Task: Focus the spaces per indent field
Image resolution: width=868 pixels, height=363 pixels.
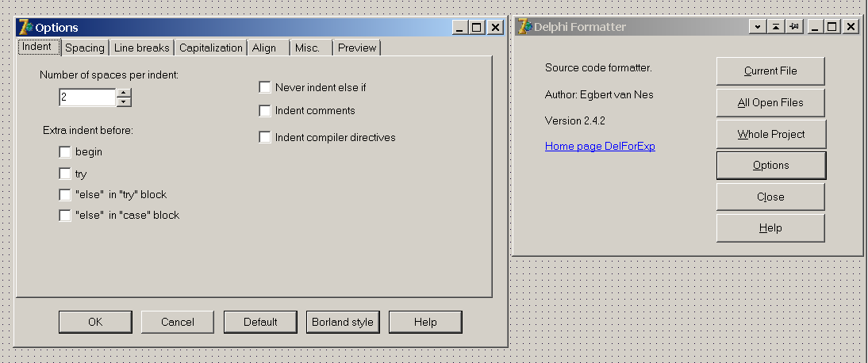Action: [87, 97]
